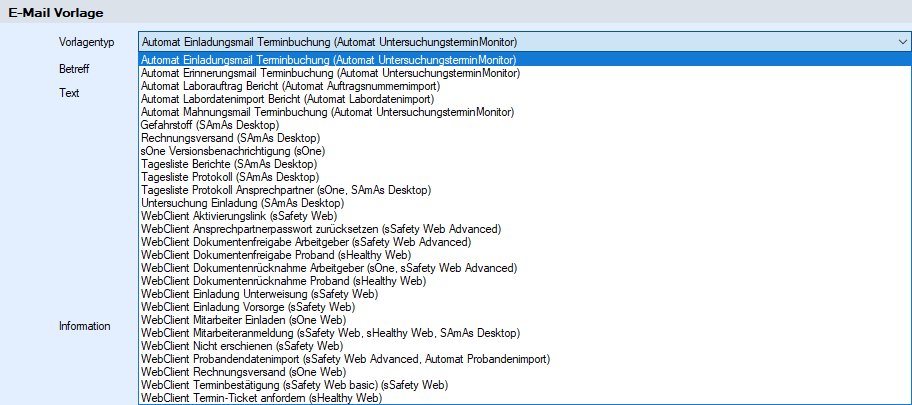Select Gefahrstoff (SAmAs Desktop) entry
Viewport: 912px width, 405px height.
pyautogui.click(x=525, y=125)
